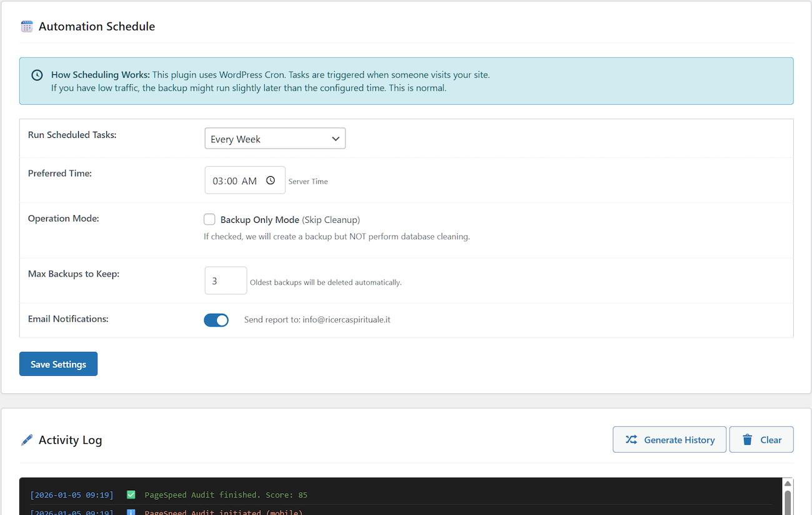The width and height of the screenshot is (812, 515).
Task: Focus the Max Backups to Keep field
Action: [x=225, y=281]
